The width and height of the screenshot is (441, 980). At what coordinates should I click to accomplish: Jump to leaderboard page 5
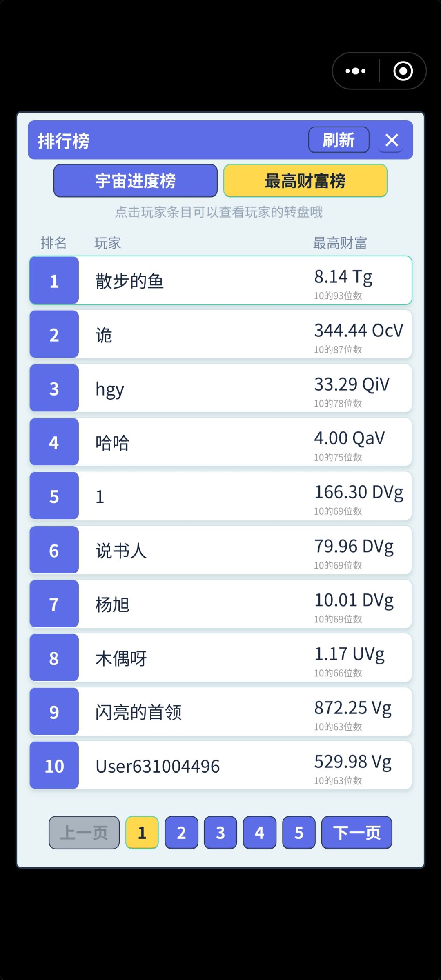(299, 832)
